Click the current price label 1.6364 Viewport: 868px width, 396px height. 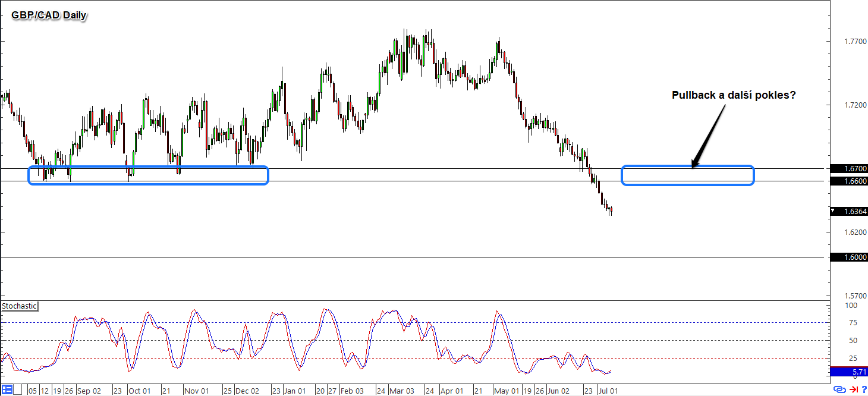[x=850, y=211]
